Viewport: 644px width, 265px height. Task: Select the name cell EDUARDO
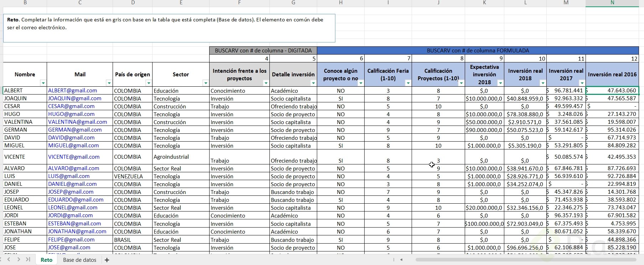pyautogui.click(x=25, y=200)
